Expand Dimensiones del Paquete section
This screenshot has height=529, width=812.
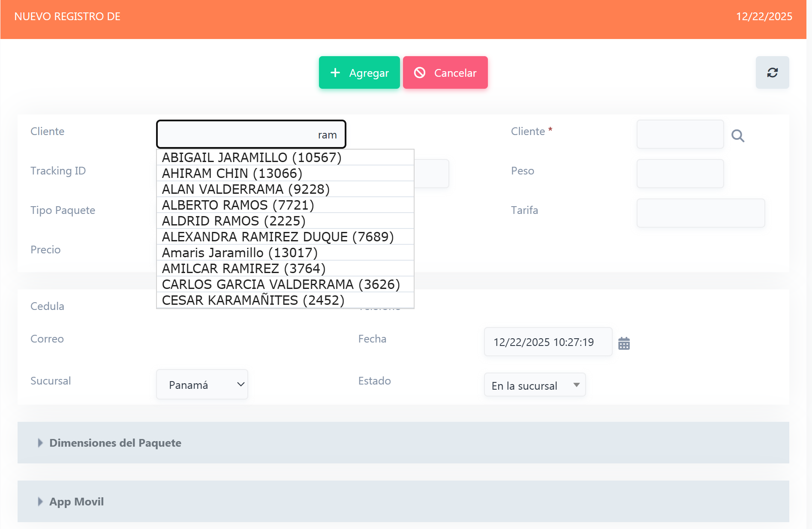tap(115, 442)
